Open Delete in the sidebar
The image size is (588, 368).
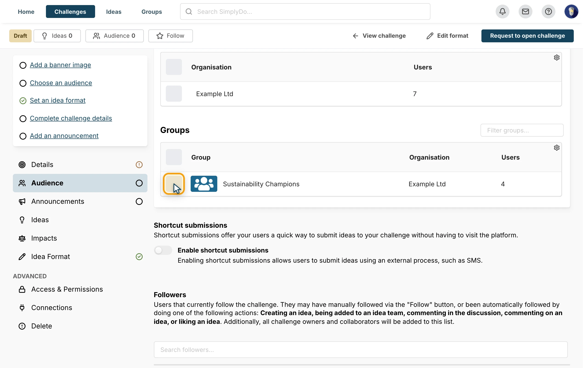80,326
